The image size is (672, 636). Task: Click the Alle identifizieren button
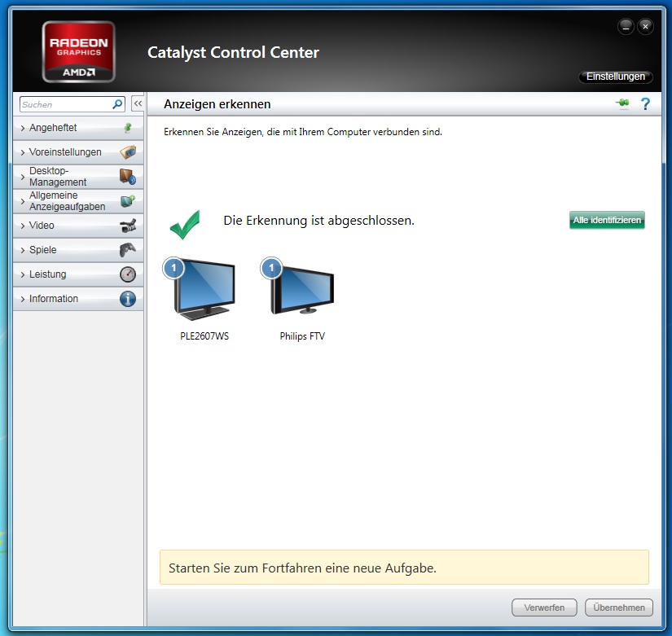click(x=607, y=220)
